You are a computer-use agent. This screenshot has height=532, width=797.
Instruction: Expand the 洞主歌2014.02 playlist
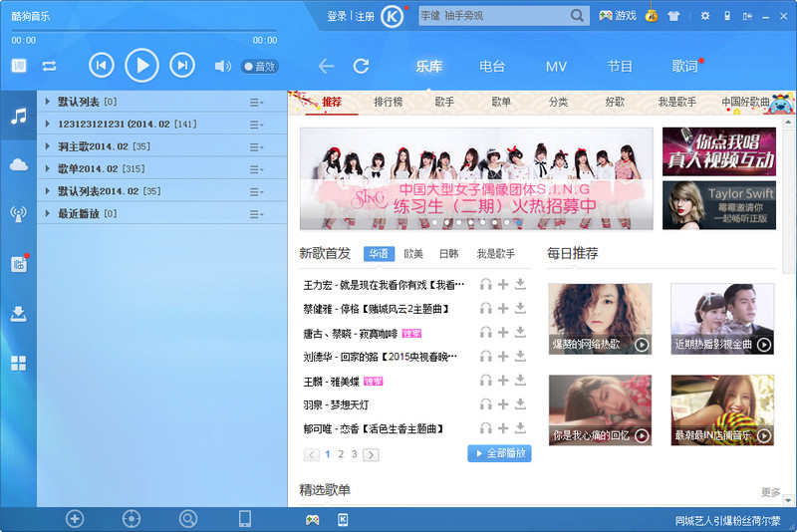(x=48, y=146)
